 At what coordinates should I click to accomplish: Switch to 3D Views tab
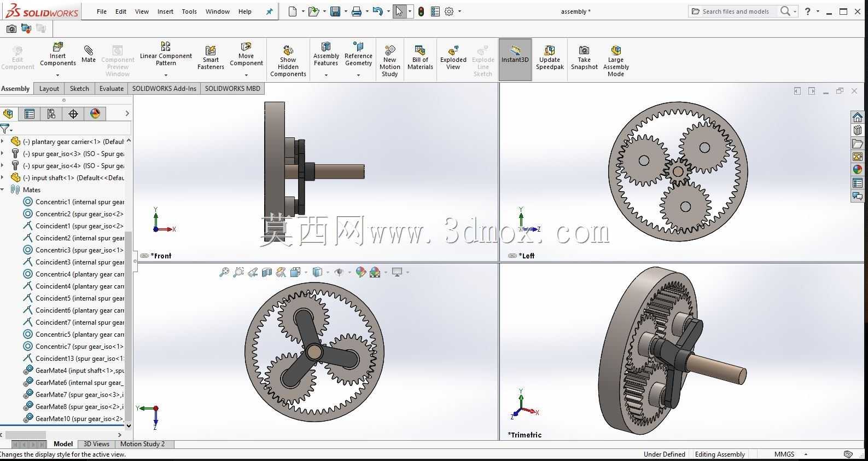(96, 444)
